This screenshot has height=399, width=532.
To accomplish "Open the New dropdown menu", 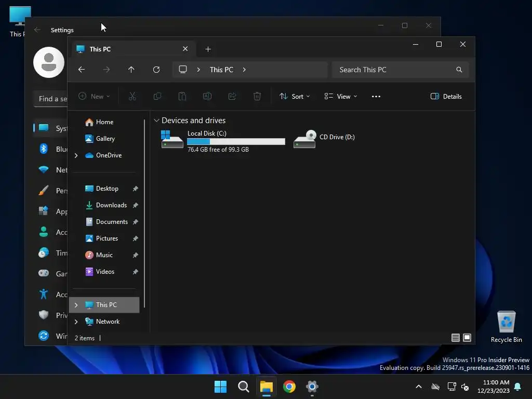I will point(94,96).
